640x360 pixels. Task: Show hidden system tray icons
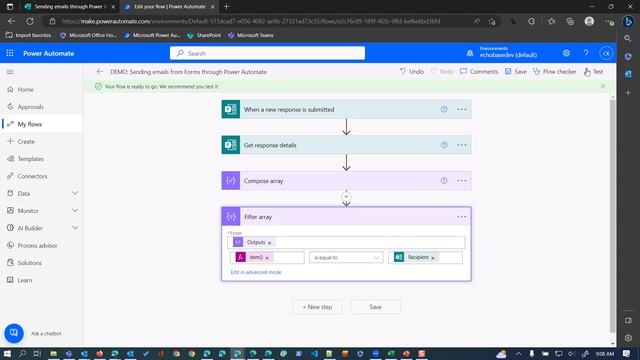tap(518, 353)
